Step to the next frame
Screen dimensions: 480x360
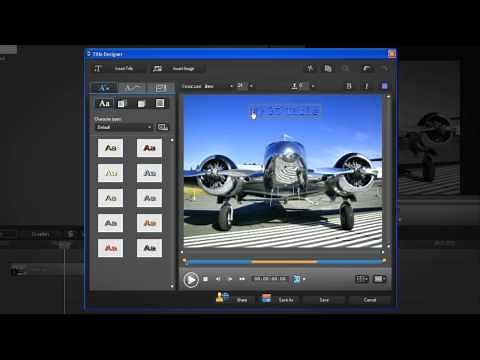tap(230, 279)
